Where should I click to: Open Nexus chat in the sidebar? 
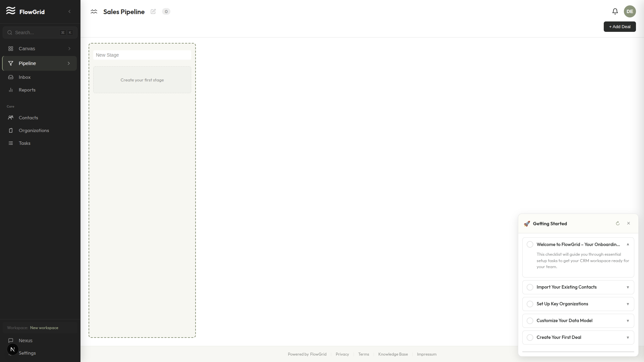(x=25, y=340)
